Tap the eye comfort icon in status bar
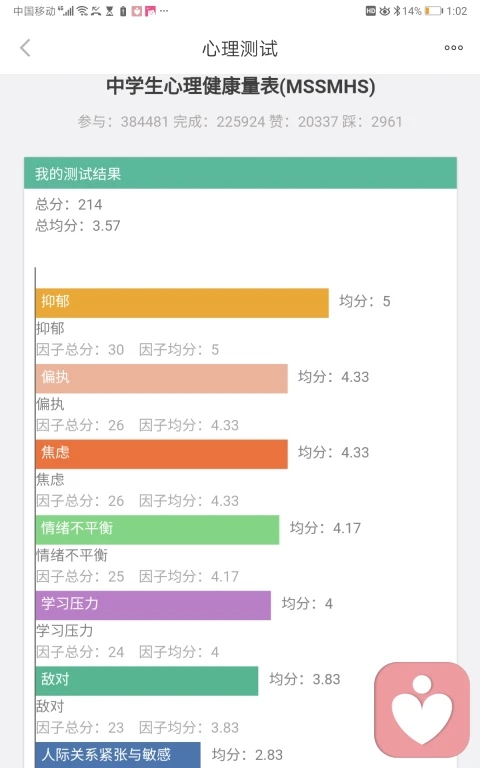Viewport: 480px width, 768px height. 385,11
